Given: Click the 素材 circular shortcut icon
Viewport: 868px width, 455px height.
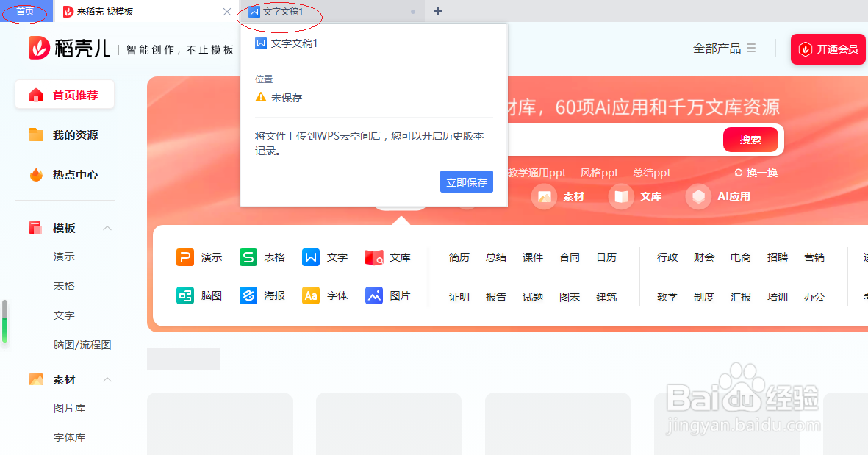Looking at the screenshot, I should tap(545, 196).
